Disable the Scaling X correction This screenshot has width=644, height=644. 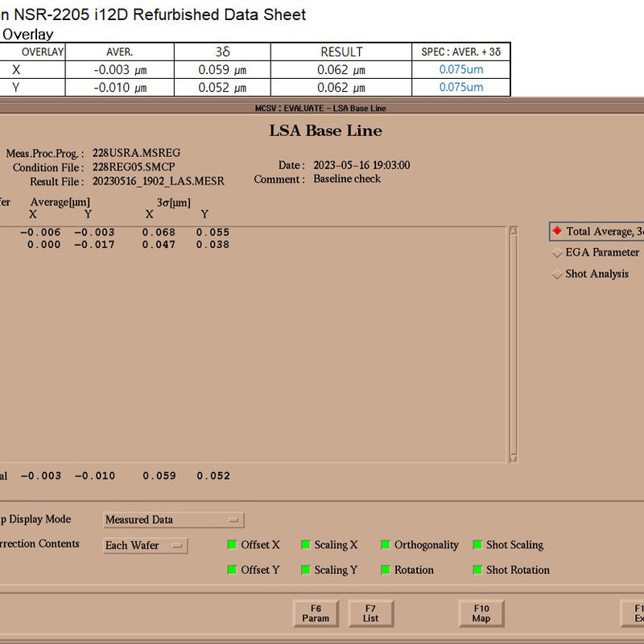(306, 545)
